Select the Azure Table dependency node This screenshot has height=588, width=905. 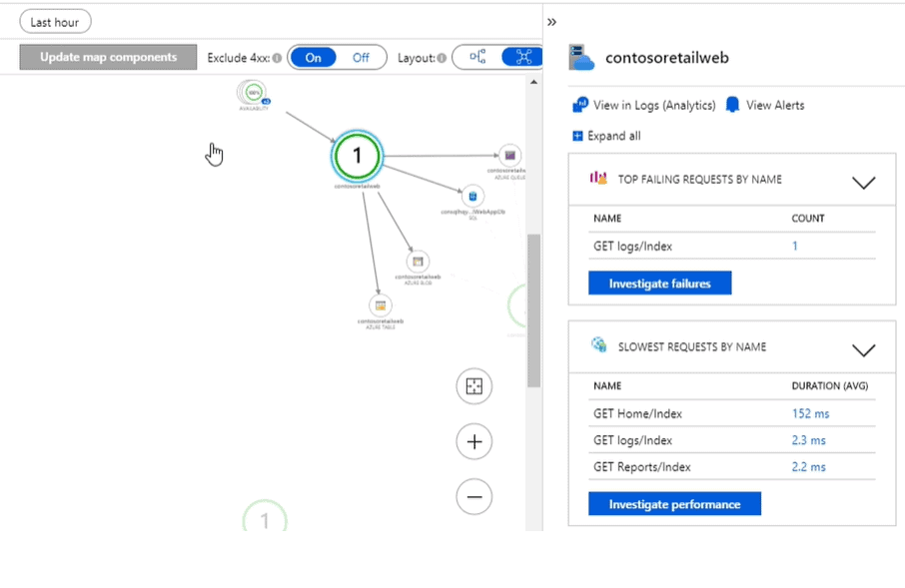coord(380,305)
